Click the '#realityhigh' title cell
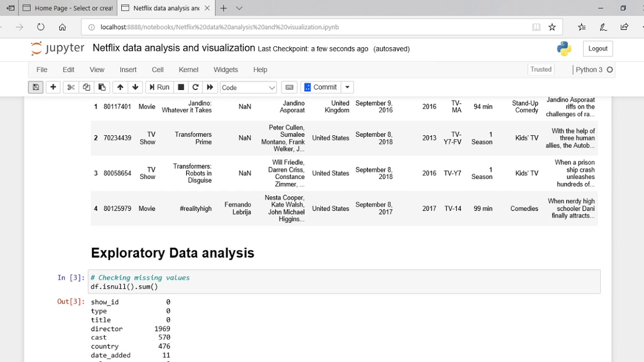 coord(195,209)
